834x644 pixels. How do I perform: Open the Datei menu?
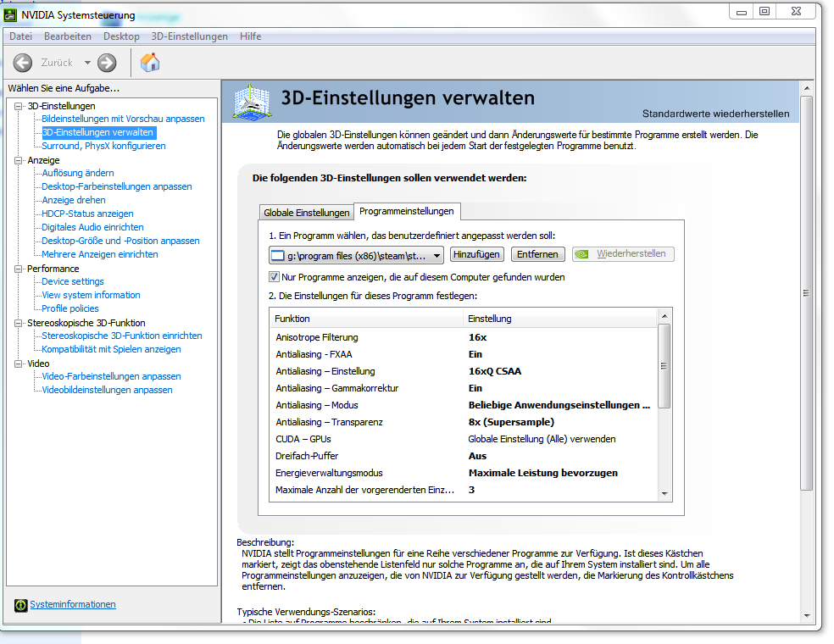coord(20,36)
